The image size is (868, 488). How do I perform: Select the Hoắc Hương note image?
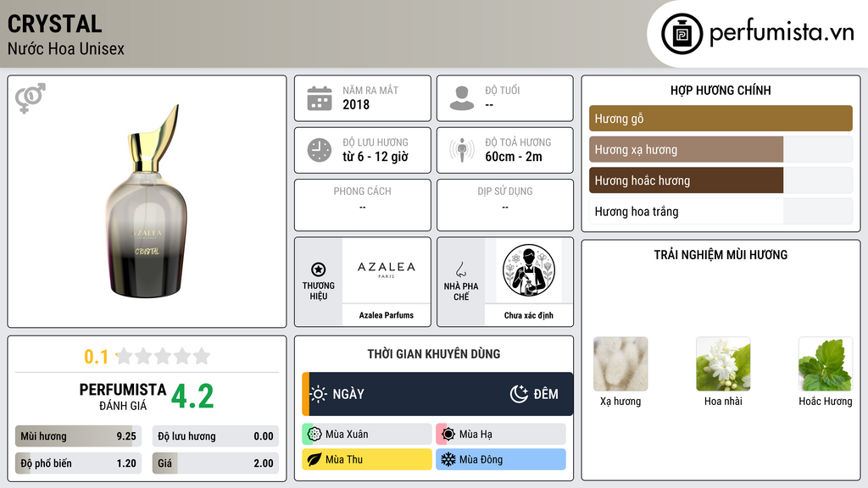(x=826, y=364)
